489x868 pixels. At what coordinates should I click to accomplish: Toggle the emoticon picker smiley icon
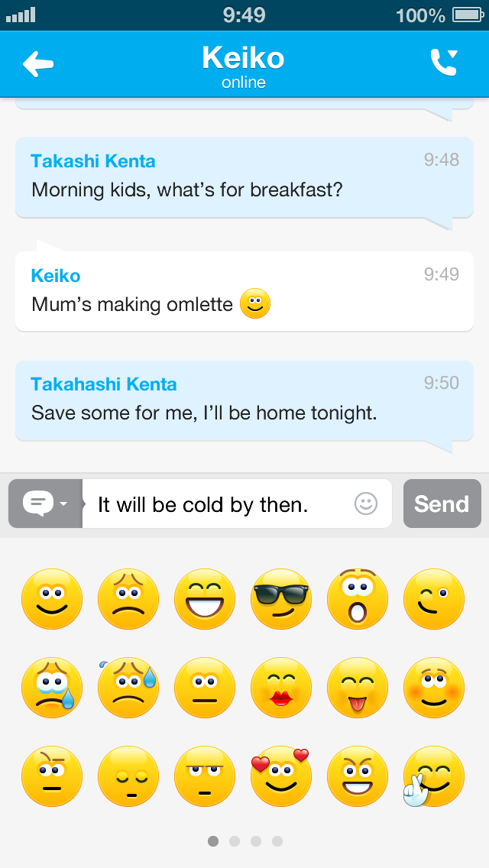366,504
